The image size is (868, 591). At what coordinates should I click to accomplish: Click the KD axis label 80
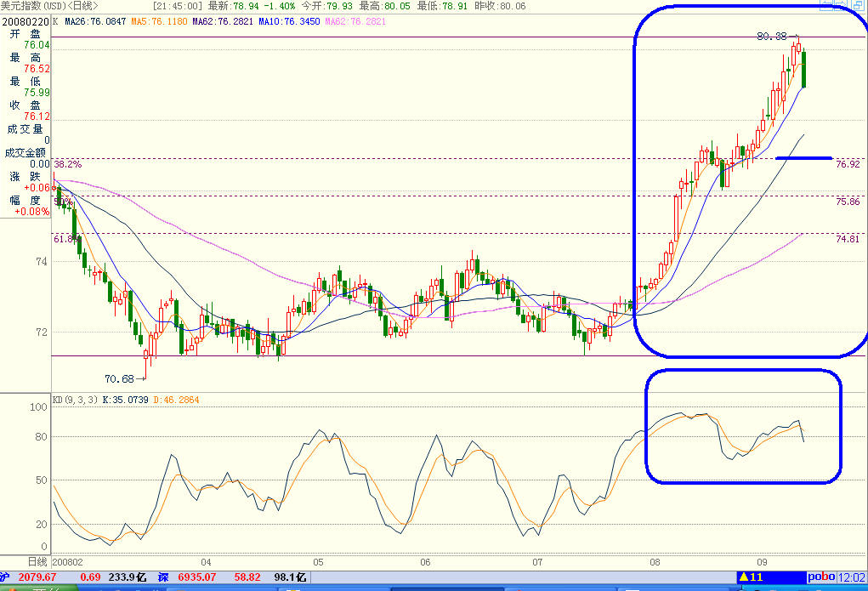pyautogui.click(x=42, y=437)
